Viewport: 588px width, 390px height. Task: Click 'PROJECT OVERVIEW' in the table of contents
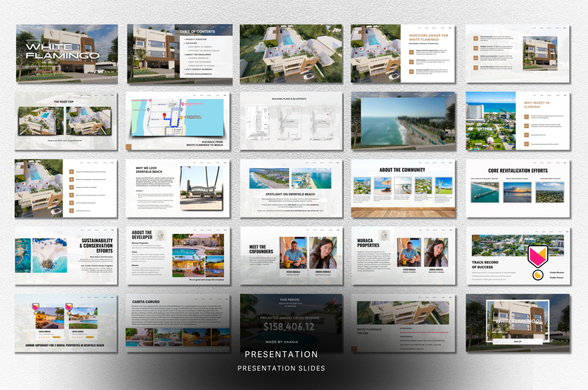pos(196,39)
